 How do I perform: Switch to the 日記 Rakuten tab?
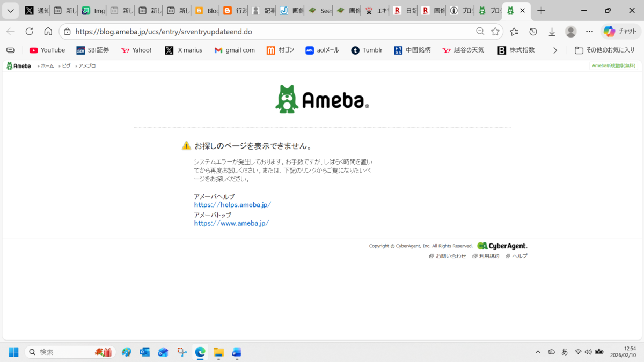[404, 11]
